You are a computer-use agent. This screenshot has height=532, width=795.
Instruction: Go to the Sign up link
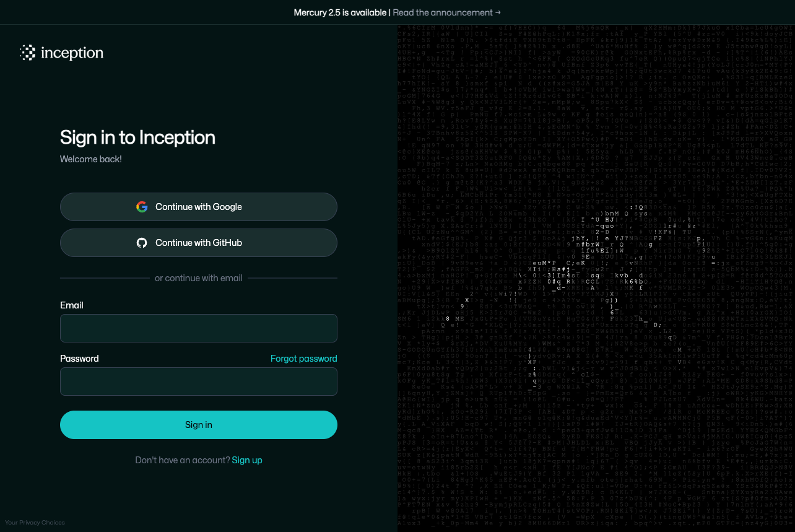point(247,460)
